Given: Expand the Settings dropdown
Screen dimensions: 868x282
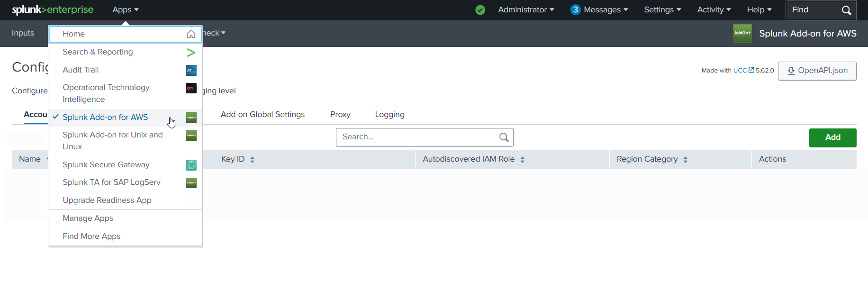Looking at the screenshot, I should click(x=662, y=10).
